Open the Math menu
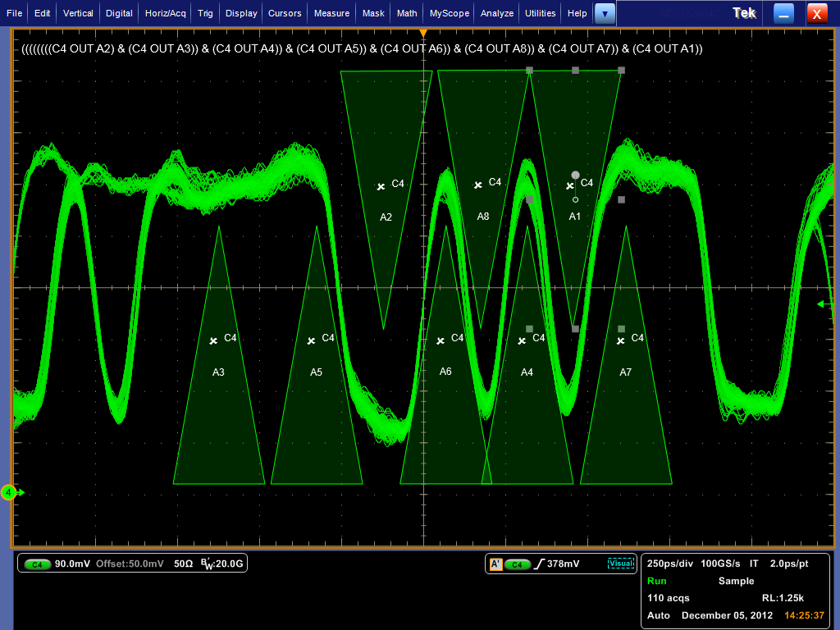 click(406, 13)
